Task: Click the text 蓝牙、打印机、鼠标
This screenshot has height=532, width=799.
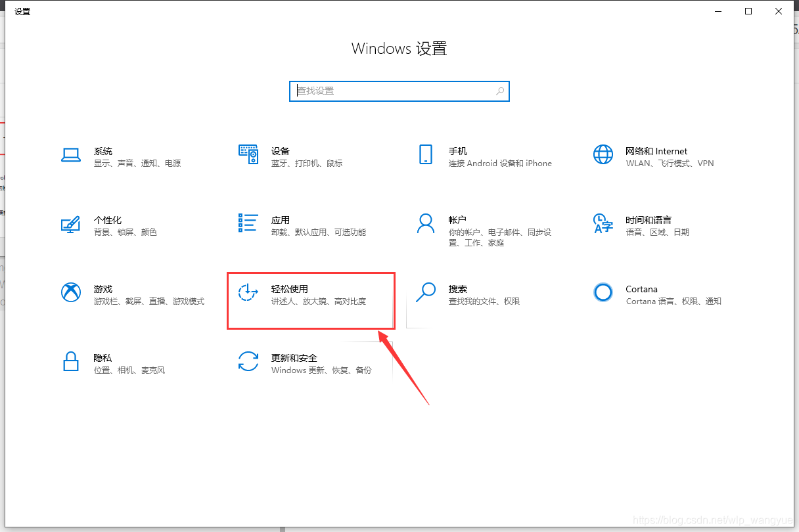Action: pos(306,164)
